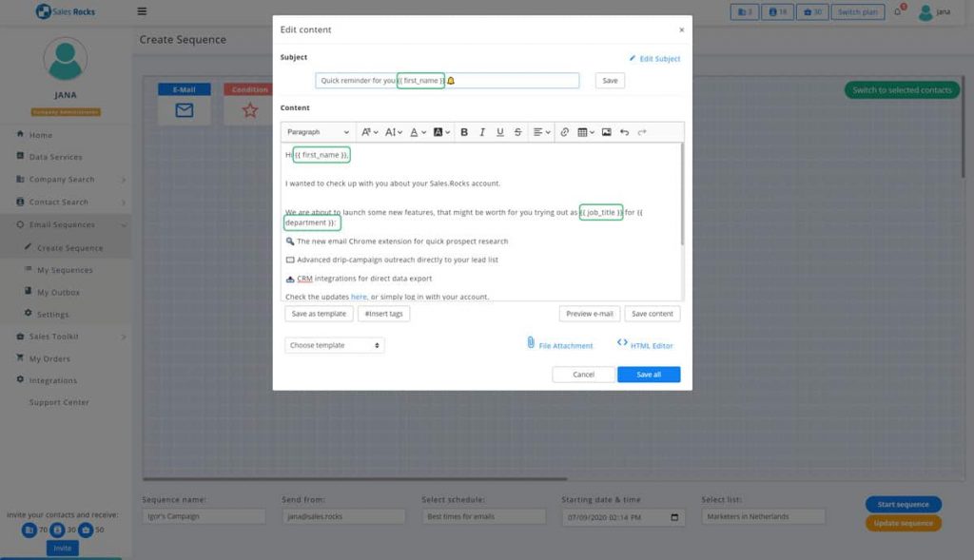
Task: Expand the text alignment dropdown
Action: 540,132
